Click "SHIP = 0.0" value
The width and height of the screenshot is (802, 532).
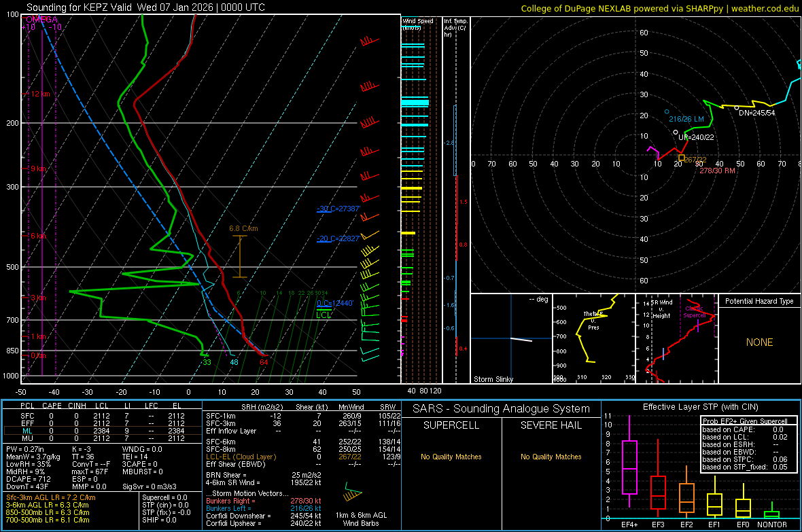(x=159, y=520)
